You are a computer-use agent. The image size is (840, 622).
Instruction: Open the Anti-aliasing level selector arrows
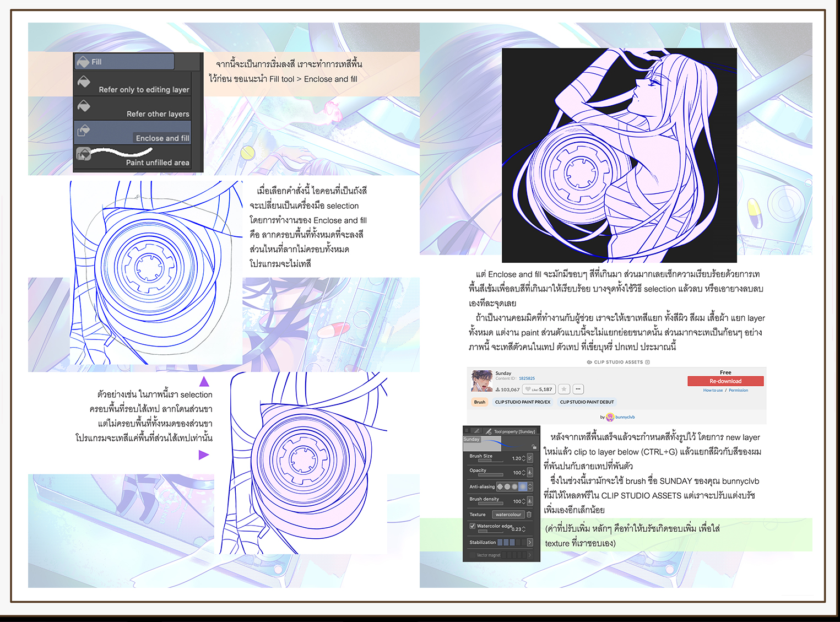point(530,486)
